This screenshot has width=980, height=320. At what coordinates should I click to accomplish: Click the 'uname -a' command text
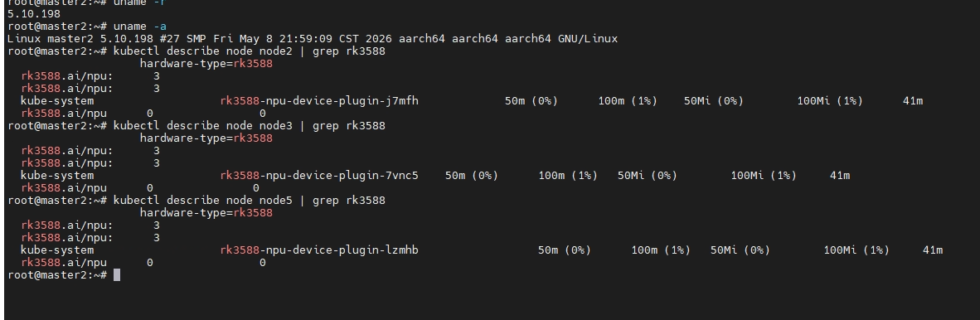coord(140,27)
